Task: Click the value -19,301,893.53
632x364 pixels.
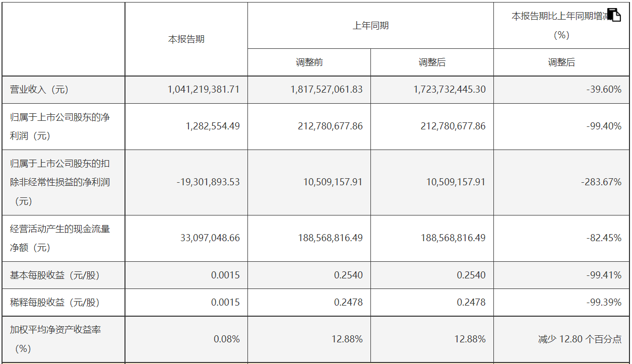Action: [208, 182]
